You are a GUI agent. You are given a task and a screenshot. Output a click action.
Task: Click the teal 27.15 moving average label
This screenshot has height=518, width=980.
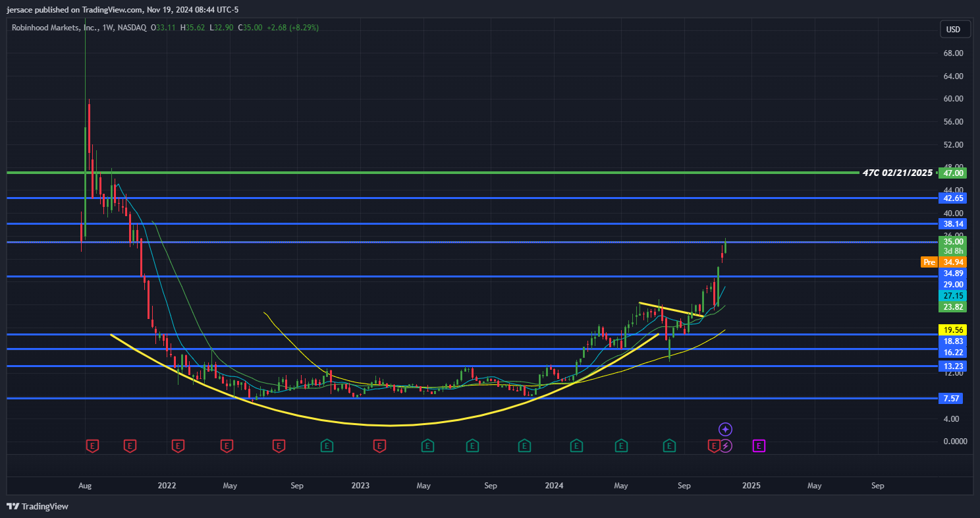(953, 296)
